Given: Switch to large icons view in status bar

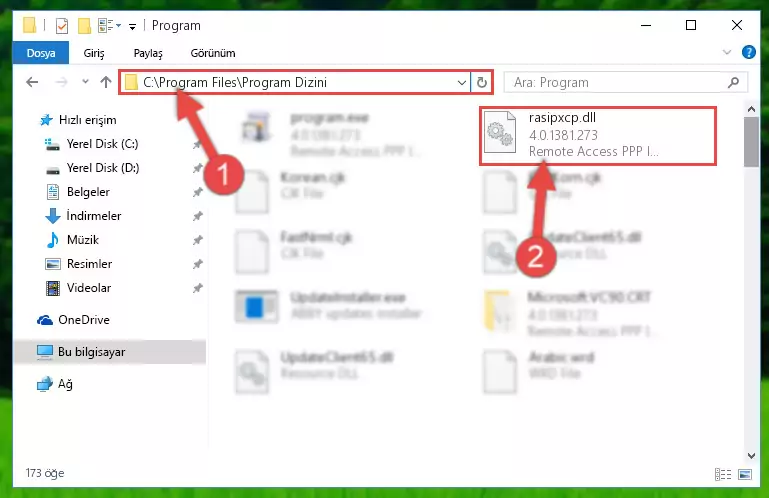Looking at the screenshot, I should [x=744, y=474].
